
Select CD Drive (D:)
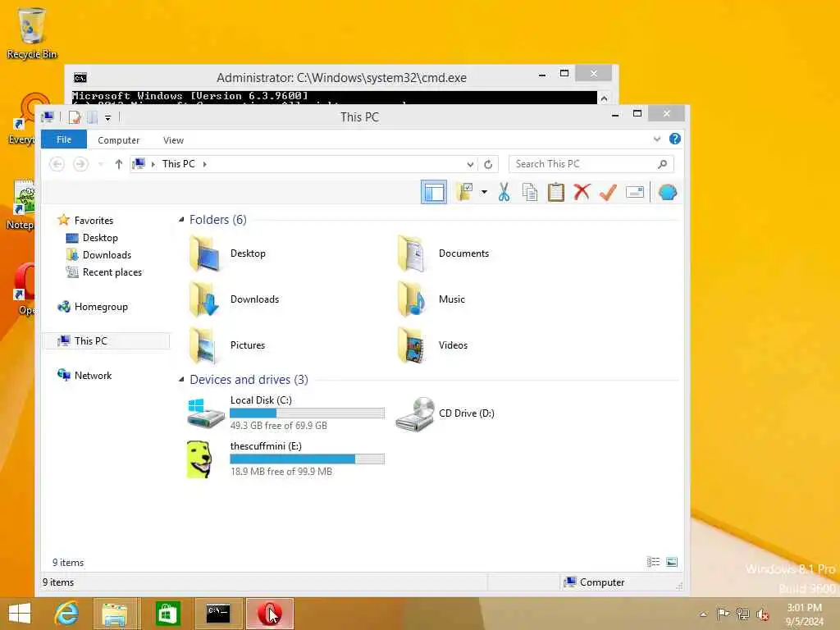click(445, 413)
